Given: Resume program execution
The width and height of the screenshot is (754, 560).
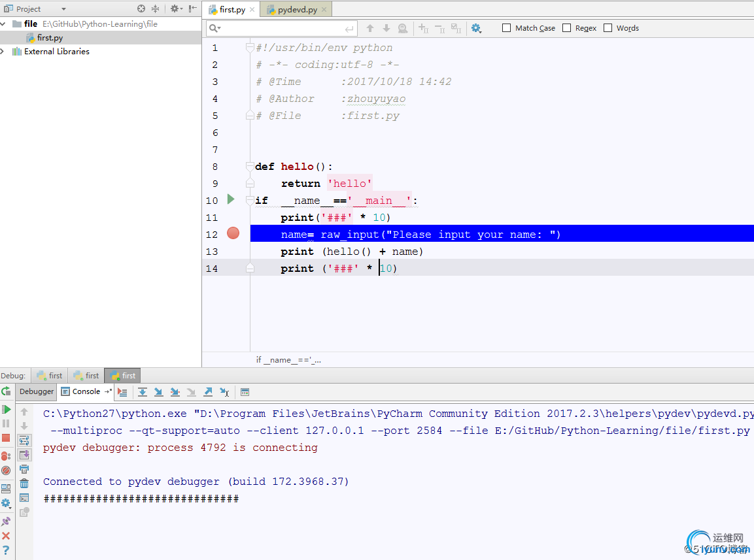Looking at the screenshot, I should click(x=7, y=410).
